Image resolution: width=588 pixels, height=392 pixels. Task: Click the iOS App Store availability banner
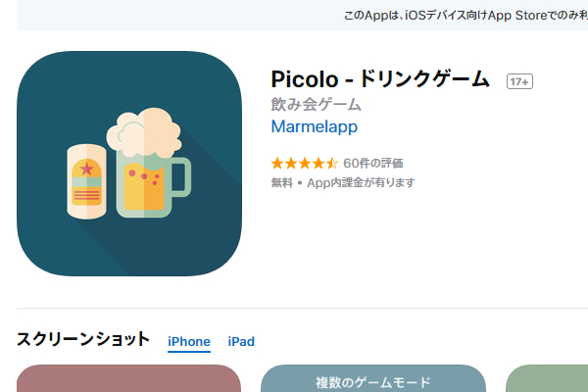point(302,16)
